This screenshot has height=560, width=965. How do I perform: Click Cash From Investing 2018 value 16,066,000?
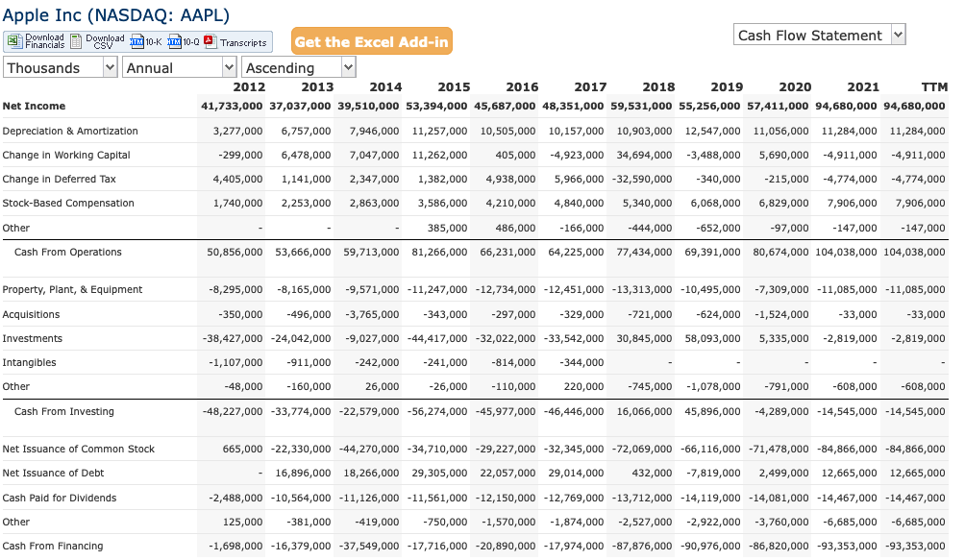point(644,412)
